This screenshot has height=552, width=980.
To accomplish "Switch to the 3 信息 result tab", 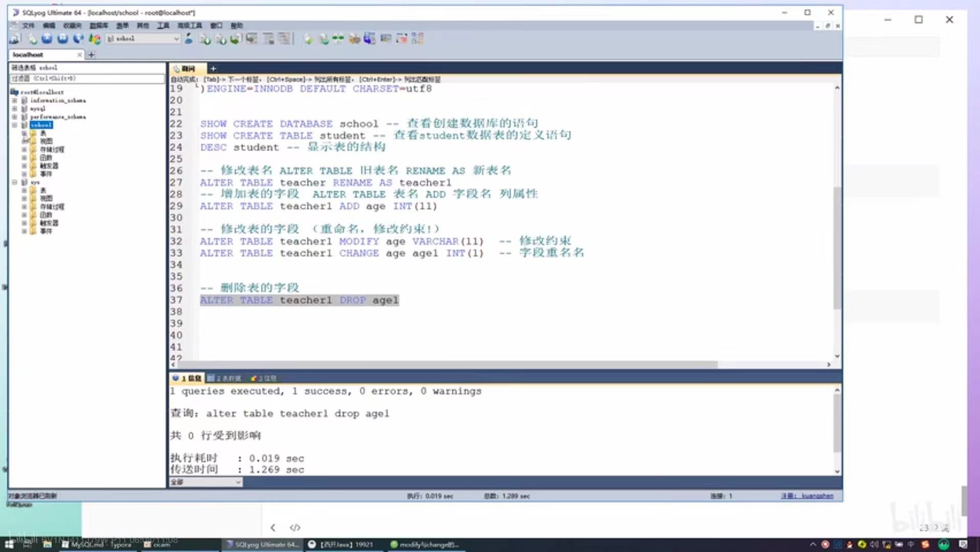I will (x=264, y=378).
